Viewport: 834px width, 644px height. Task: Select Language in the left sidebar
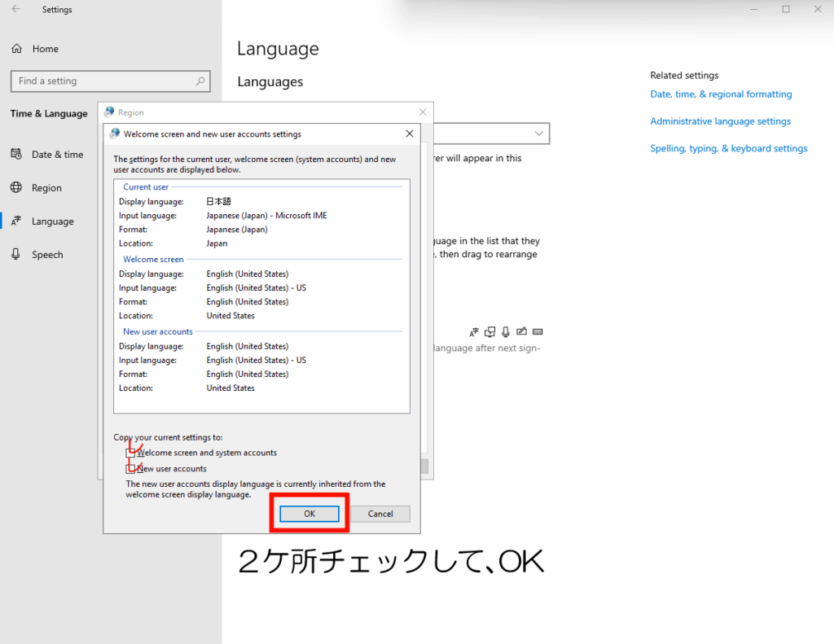click(x=52, y=221)
